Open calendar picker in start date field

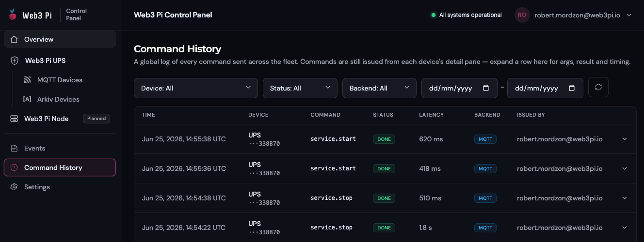pos(486,88)
